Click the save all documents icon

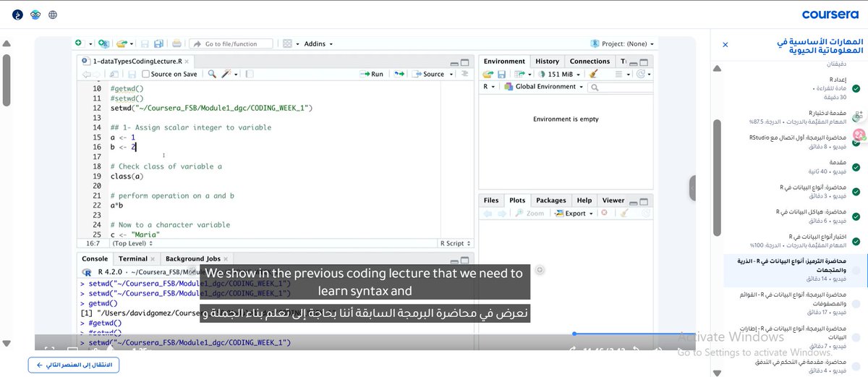point(157,43)
